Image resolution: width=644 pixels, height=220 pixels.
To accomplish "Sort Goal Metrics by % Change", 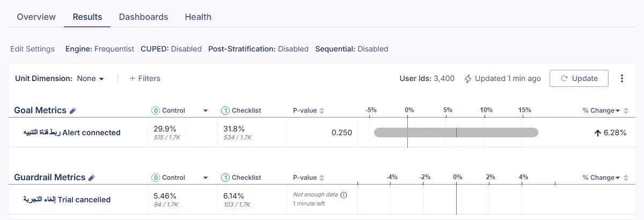I will click(625, 111).
